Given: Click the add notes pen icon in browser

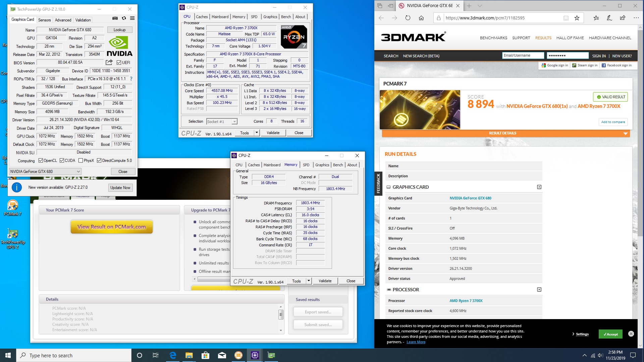Looking at the screenshot, I should tap(609, 18).
